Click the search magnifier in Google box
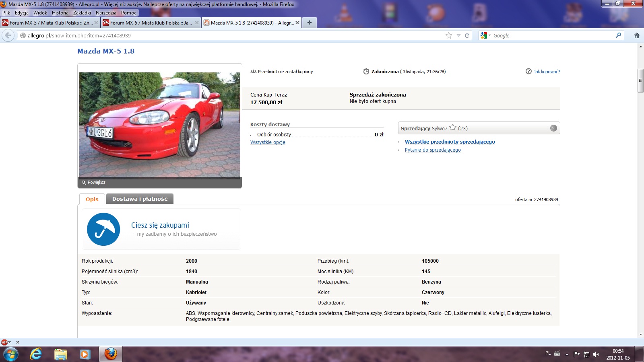644x362 pixels. (619, 35)
